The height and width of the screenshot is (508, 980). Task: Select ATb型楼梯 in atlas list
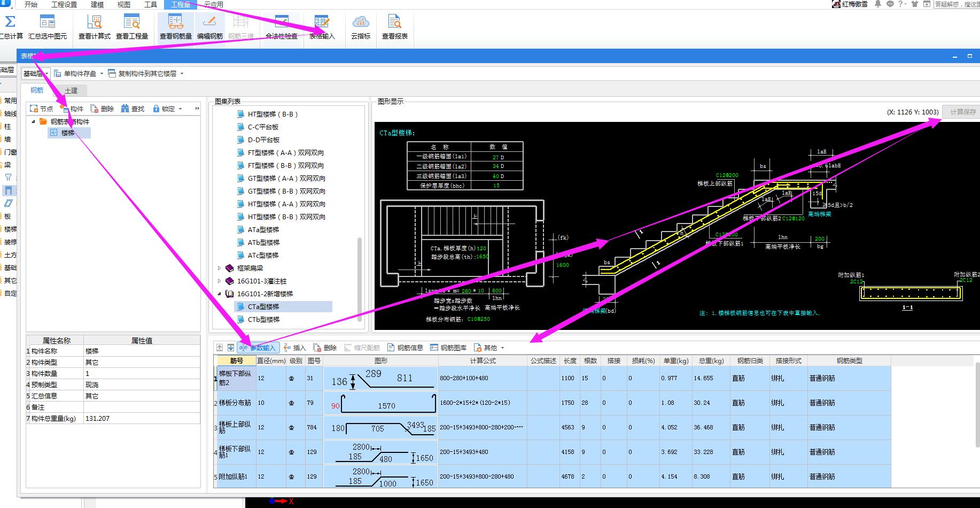tap(263, 242)
